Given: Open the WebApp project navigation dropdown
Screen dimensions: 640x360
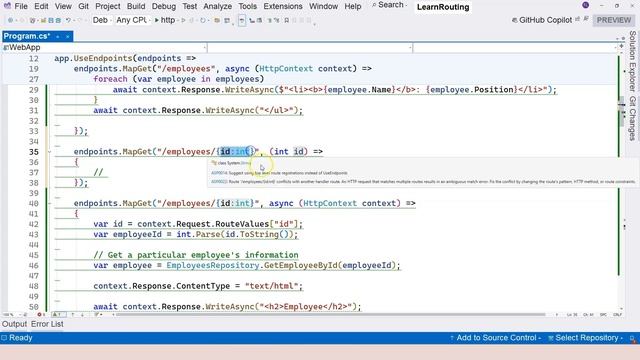Looking at the screenshot, I should [x=104, y=48].
